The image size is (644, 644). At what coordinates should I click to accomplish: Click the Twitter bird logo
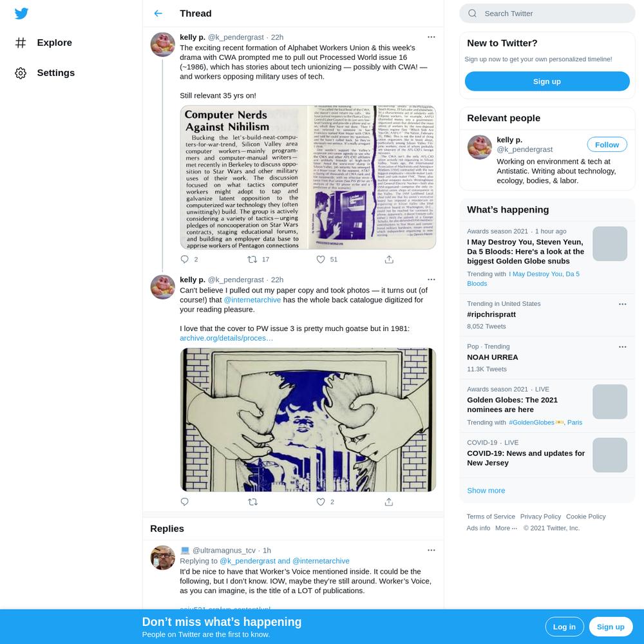[21, 14]
